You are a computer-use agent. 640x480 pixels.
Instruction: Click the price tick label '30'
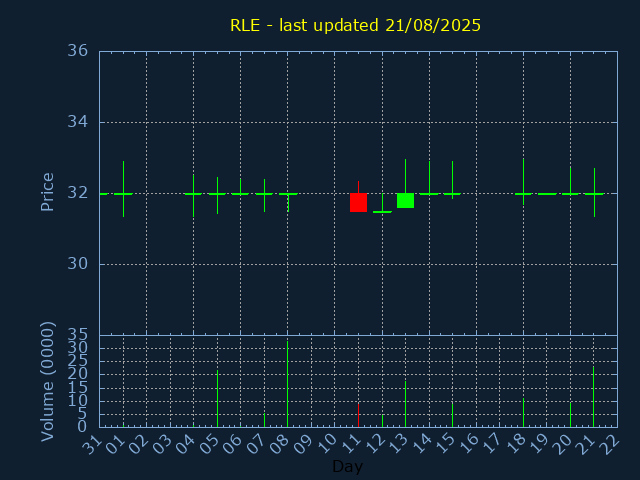coord(78,264)
